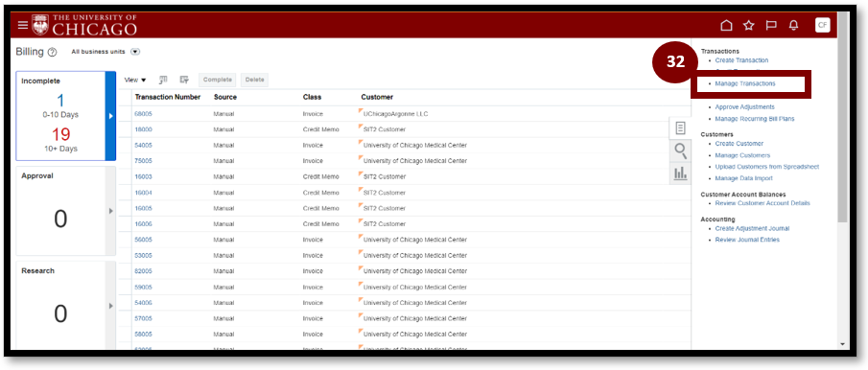This screenshot has width=868, height=370.
Task: Open transaction number 16005
Action: click(x=143, y=209)
